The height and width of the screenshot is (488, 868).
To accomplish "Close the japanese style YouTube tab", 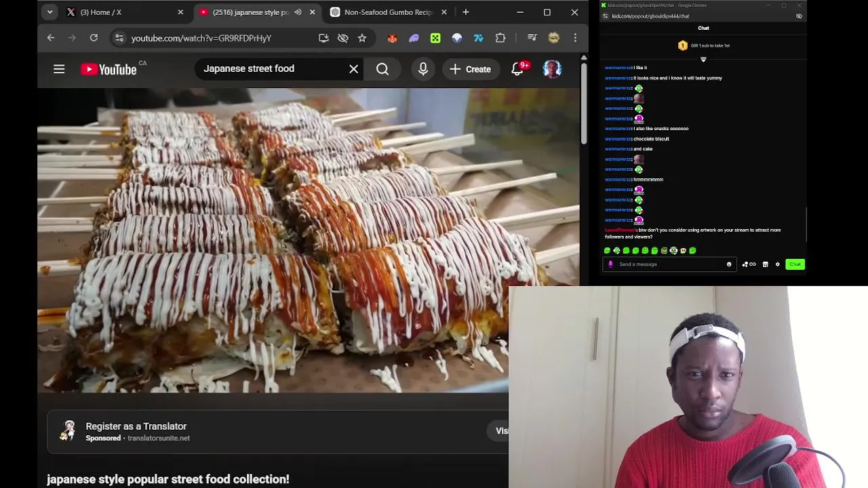I will pos(312,12).
